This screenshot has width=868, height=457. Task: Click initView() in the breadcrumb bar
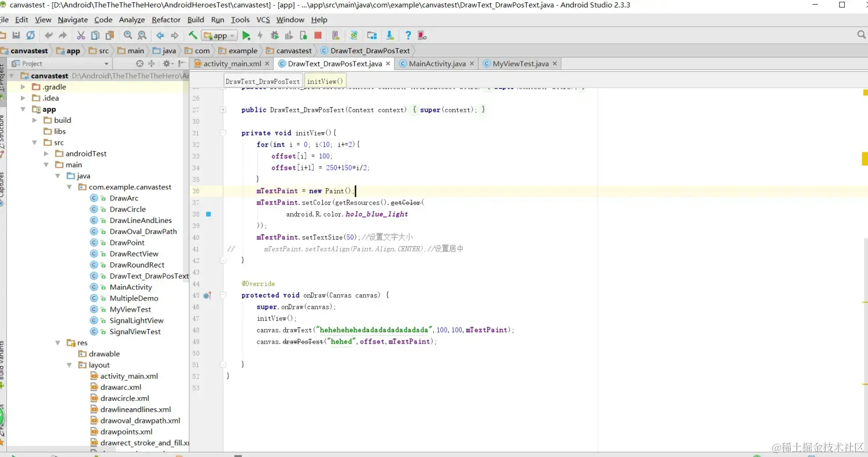325,82
